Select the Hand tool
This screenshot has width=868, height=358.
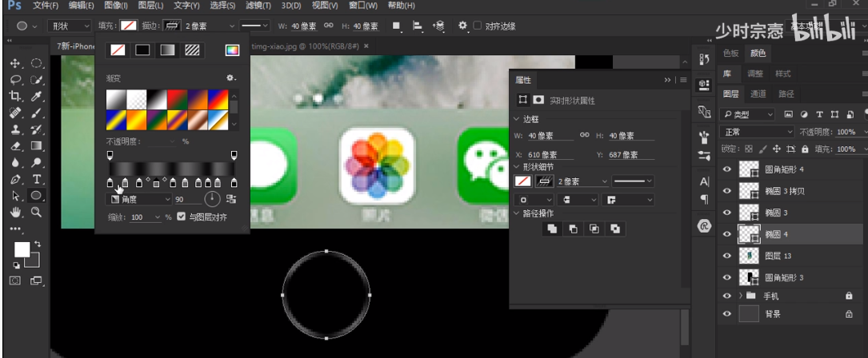(x=15, y=212)
